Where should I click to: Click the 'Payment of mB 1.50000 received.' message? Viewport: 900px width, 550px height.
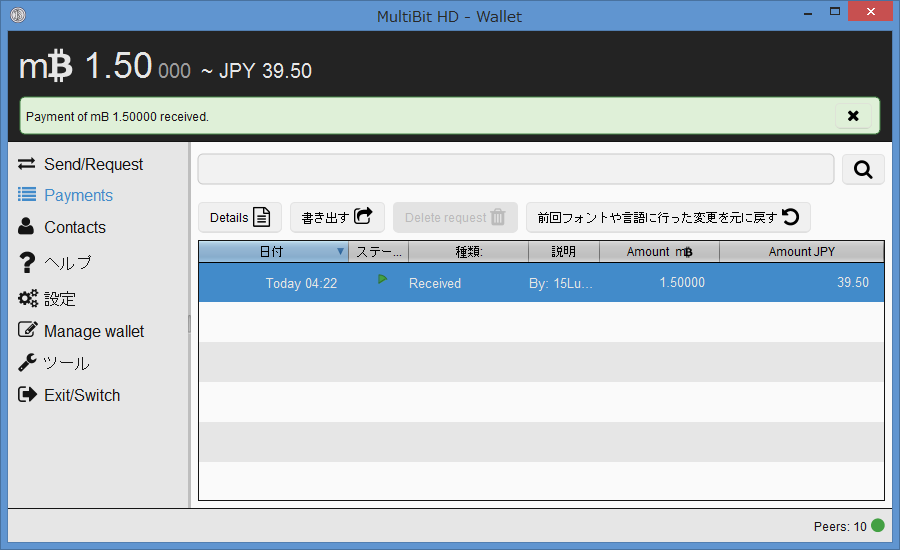point(117,117)
